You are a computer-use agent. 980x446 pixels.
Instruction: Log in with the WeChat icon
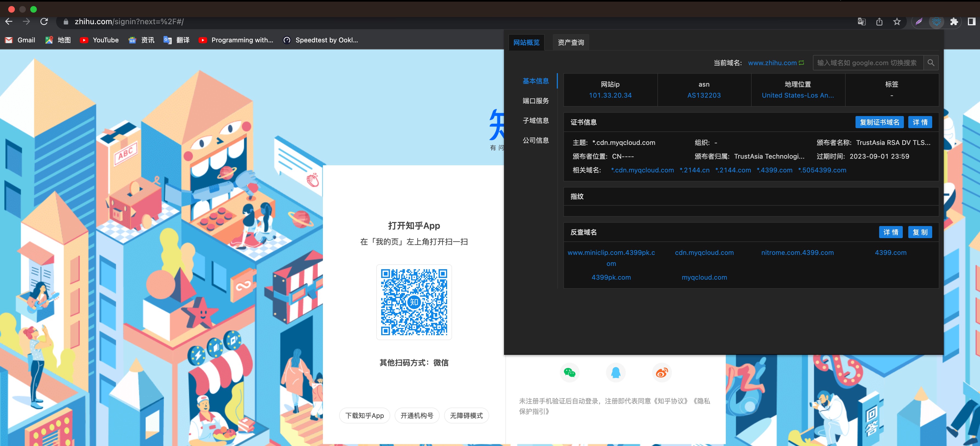pos(569,372)
